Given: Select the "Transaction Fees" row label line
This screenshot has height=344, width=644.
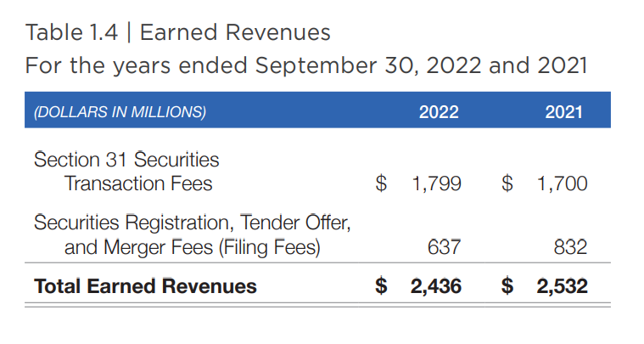Looking at the screenshot, I should pyautogui.click(x=138, y=183).
